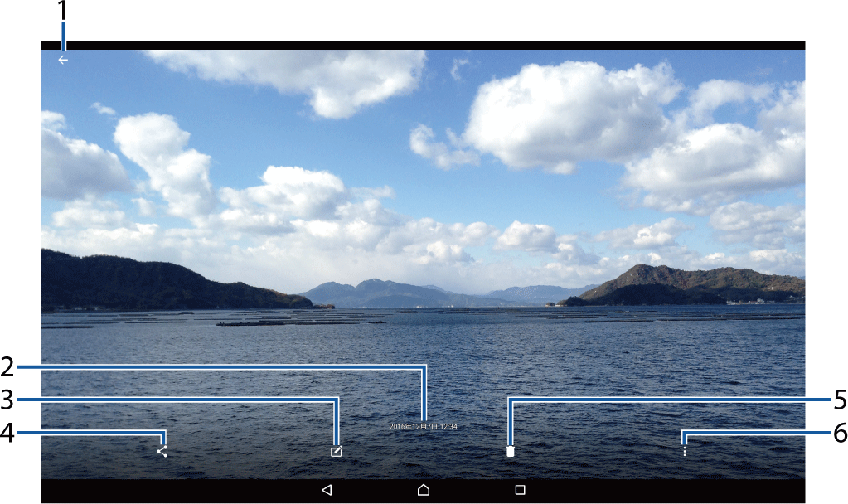Open the photo editor with the pencil icon
The width and height of the screenshot is (848, 504).
coord(336,452)
